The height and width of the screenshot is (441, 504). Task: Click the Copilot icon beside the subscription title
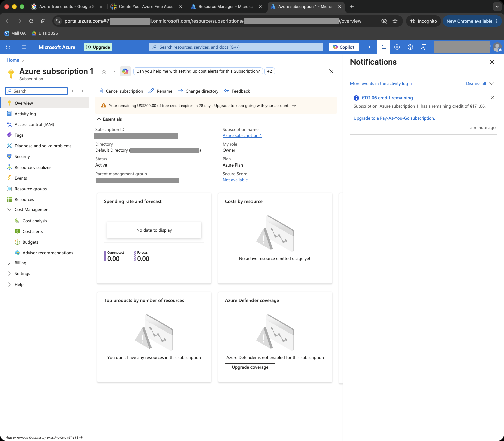click(x=125, y=71)
